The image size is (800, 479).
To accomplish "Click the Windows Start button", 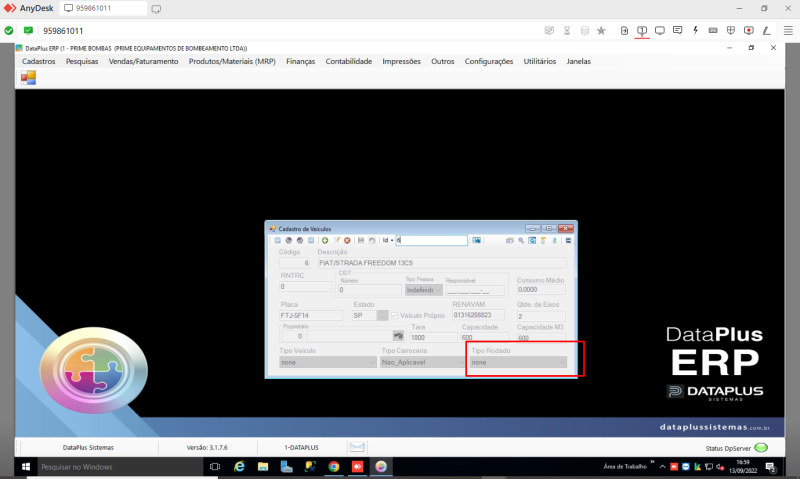I will [26, 466].
